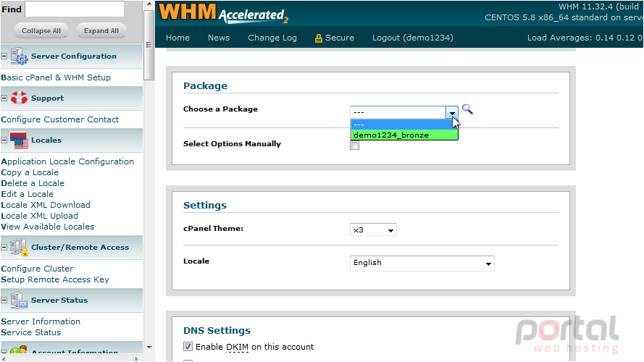The height and width of the screenshot is (362, 644).
Task: Open Configure Customer Contact link
Action: [60, 119]
